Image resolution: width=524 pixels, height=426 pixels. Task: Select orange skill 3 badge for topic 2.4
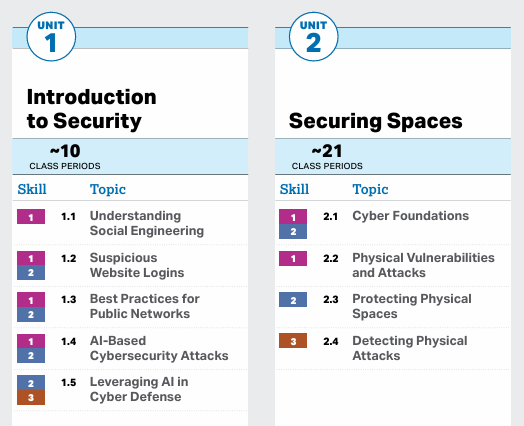(293, 341)
